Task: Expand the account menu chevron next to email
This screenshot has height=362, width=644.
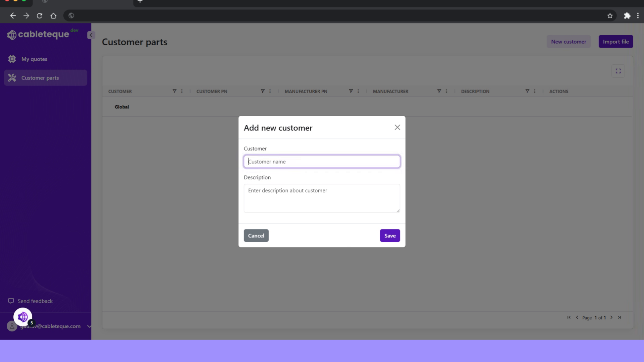Action: [89, 326]
